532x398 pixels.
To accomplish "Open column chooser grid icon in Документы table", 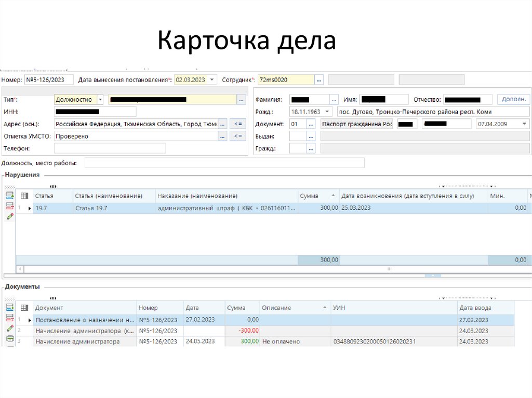I will (x=24, y=308).
